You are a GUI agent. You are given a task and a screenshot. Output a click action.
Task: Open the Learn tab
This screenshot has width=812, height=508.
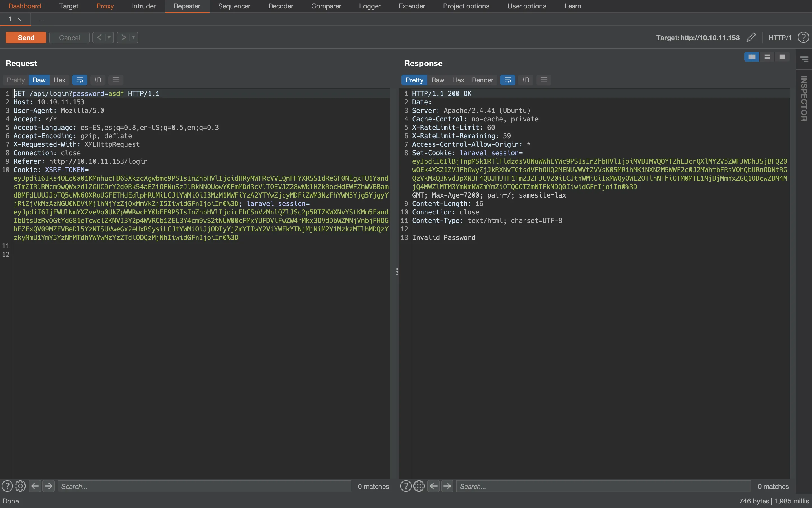click(x=572, y=6)
